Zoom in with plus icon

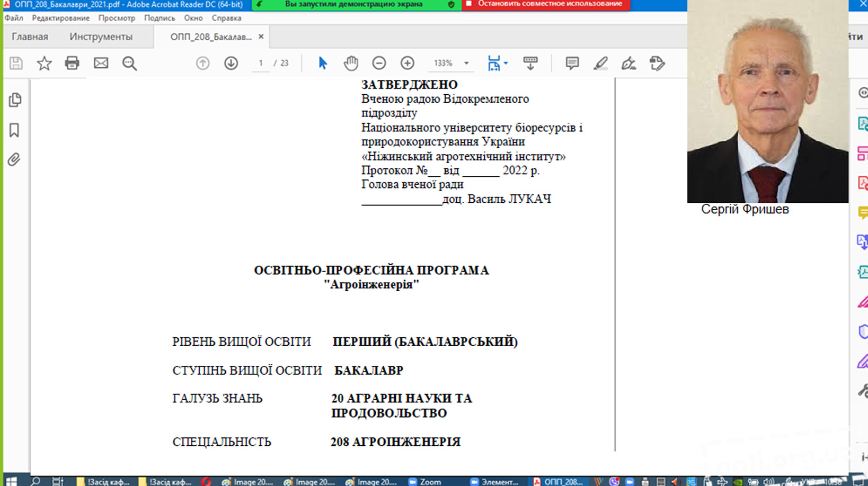pyautogui.click(x=407, y=64)
